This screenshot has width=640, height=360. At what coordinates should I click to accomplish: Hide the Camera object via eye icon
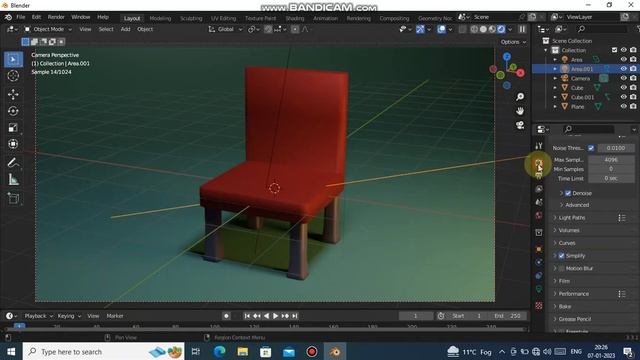tap(623, 78)
